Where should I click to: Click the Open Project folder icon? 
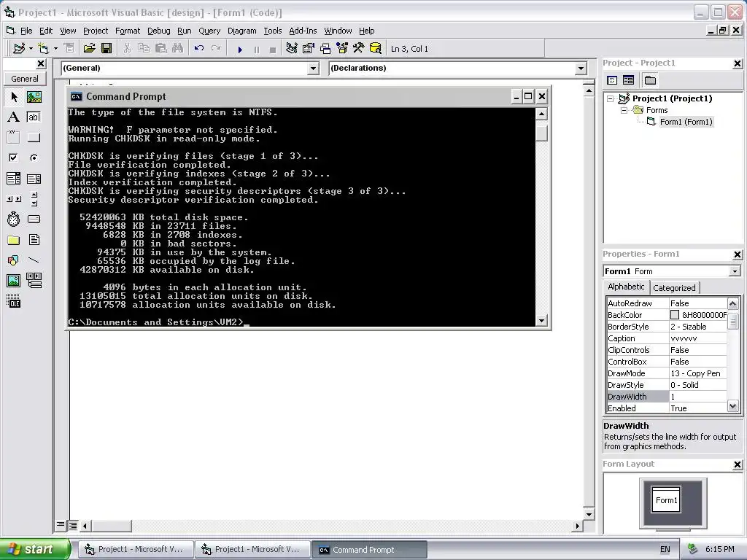click(89, 48)
